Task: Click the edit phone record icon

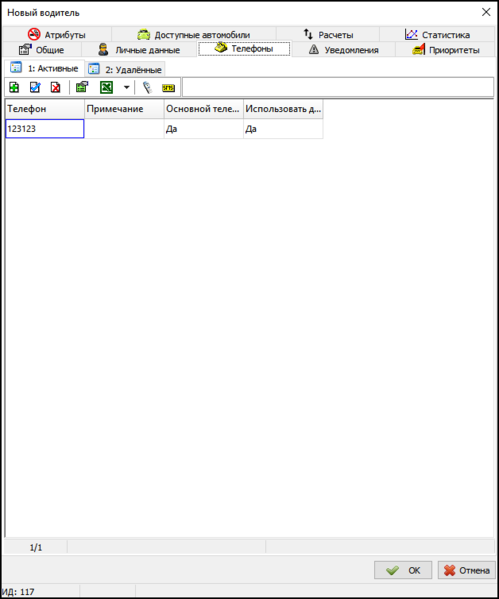Action: tap(35, 87)
